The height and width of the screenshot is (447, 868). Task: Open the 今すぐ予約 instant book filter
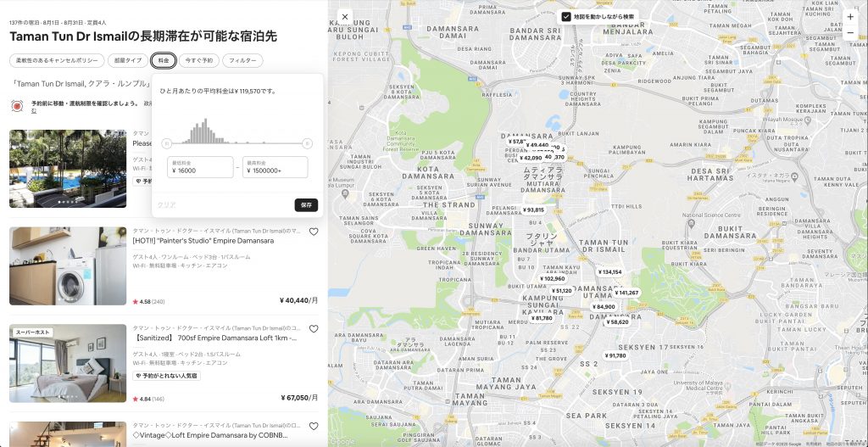click(198, 60)
